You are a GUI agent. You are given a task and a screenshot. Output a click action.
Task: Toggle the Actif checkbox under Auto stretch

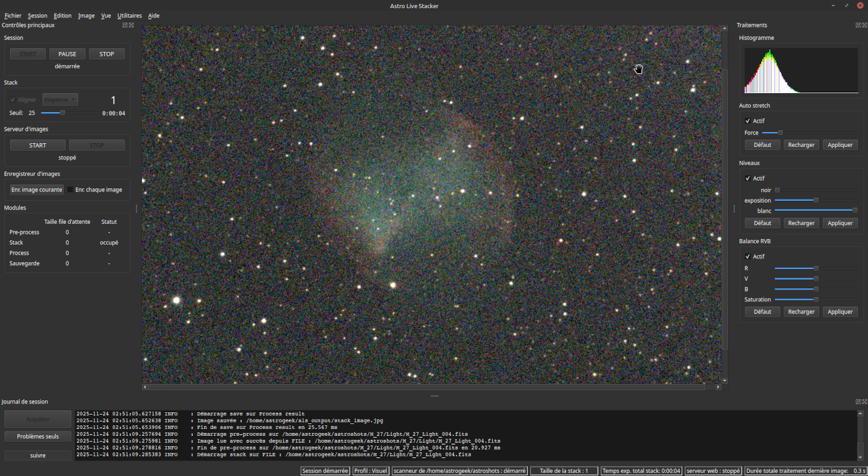click(x=748, y=120)
